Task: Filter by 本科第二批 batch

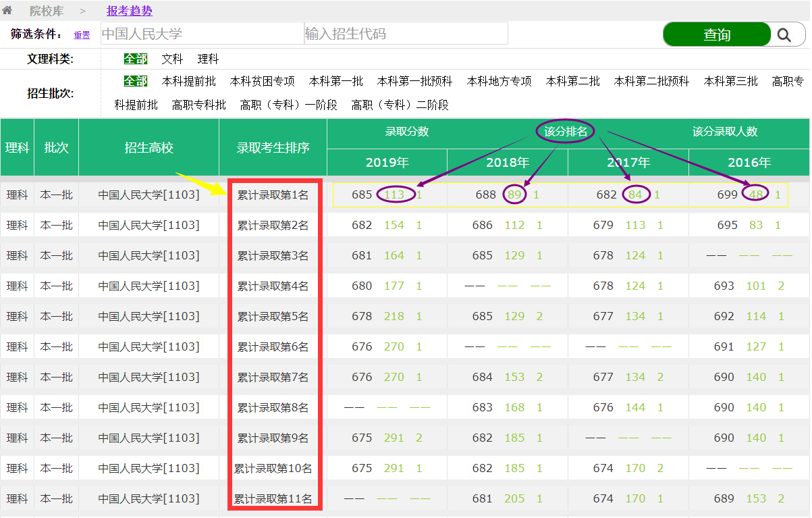Action: tap(573, 82)
